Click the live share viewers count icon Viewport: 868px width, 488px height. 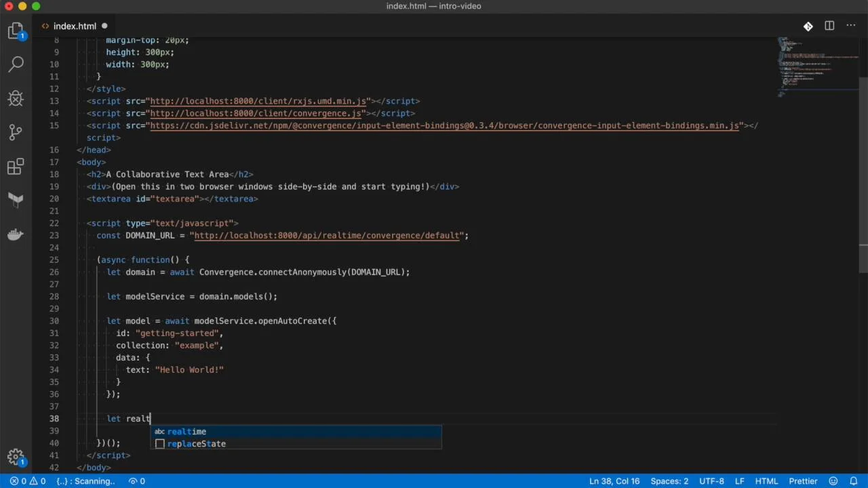(x=137, y=481)
